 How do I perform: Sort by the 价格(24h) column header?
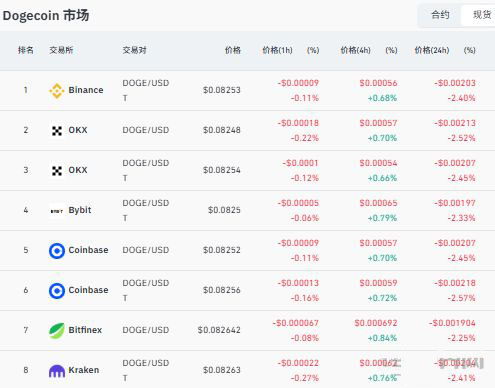pyautogui.click(x=432, y=50)
